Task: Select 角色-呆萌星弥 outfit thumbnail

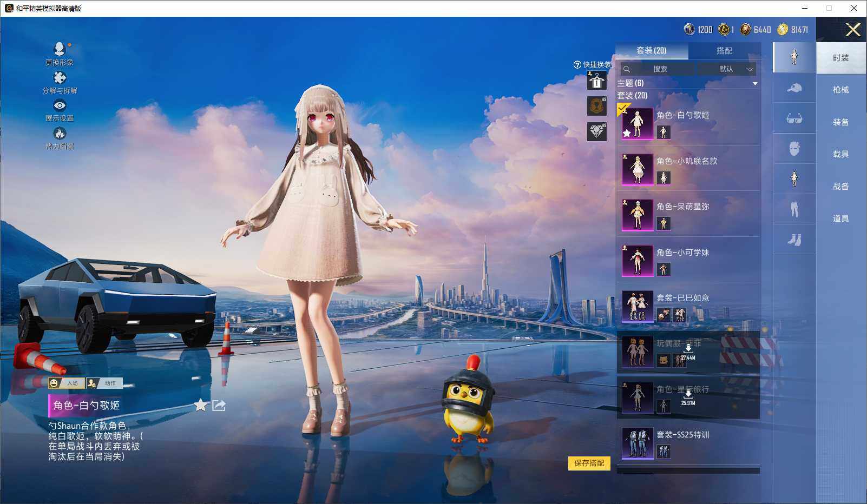Action: click(x=637, y=215)
